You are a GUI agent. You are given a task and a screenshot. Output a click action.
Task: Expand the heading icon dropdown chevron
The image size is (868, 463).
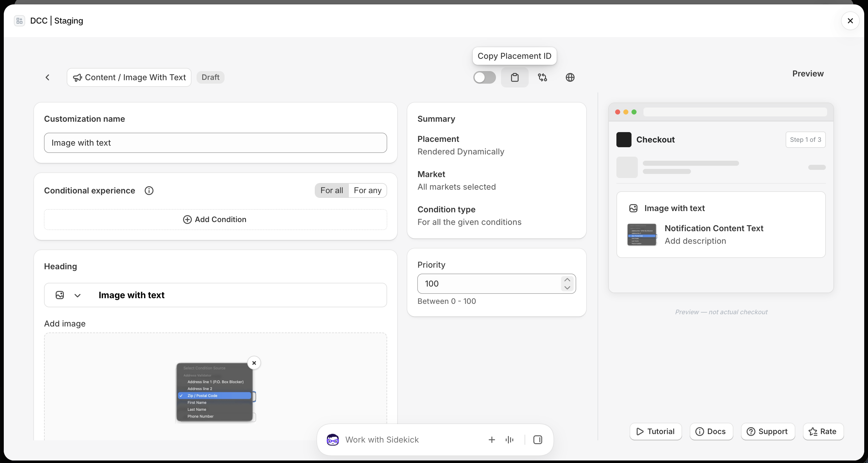pos(77,296)
